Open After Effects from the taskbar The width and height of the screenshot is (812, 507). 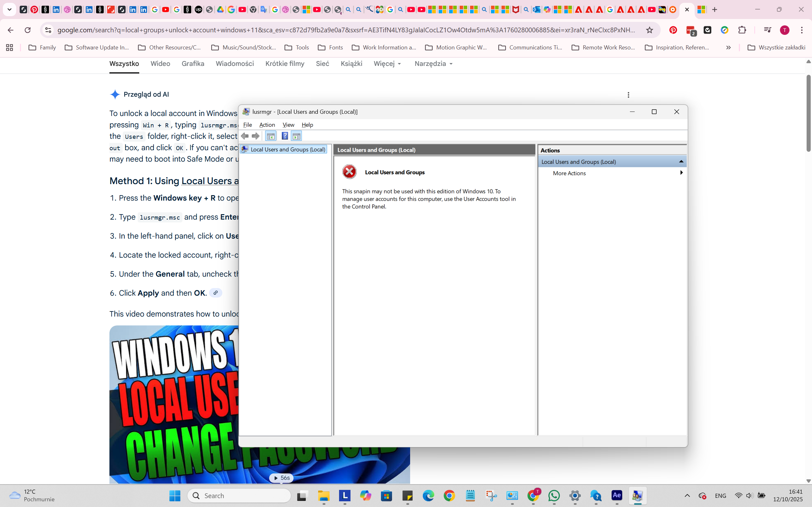[617, 496]
